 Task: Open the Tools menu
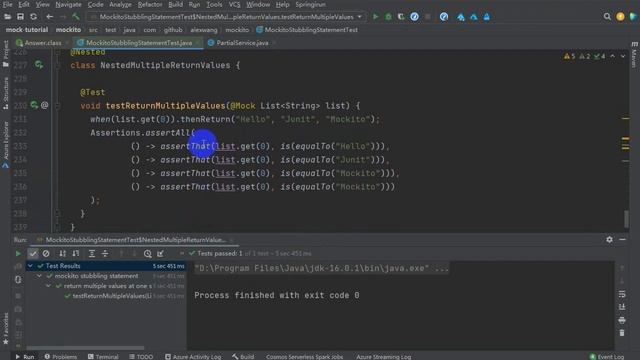click(x=214, y=4)
